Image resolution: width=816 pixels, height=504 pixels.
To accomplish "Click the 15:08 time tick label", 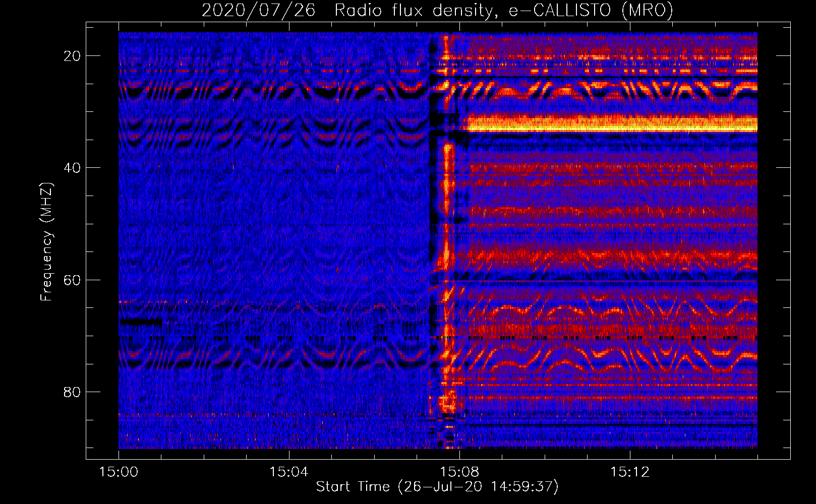I will click(459, 472).
